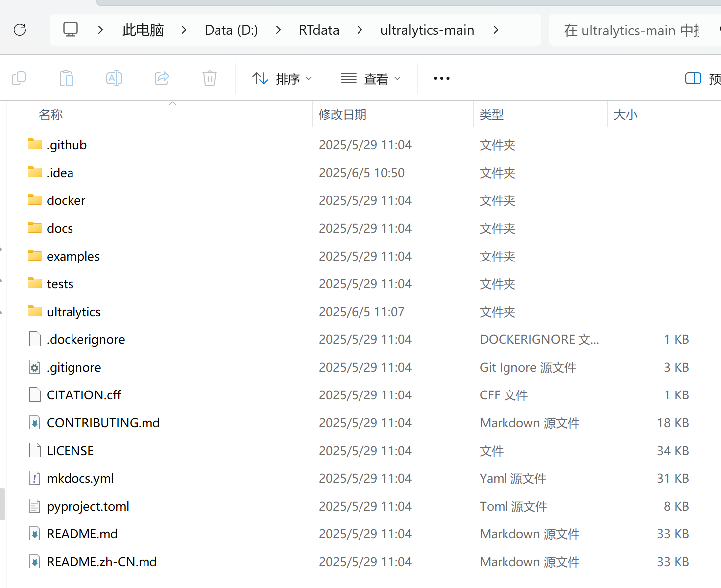Click the Share toolbar icon
The image size is (721, 588).
click(162, 78)
